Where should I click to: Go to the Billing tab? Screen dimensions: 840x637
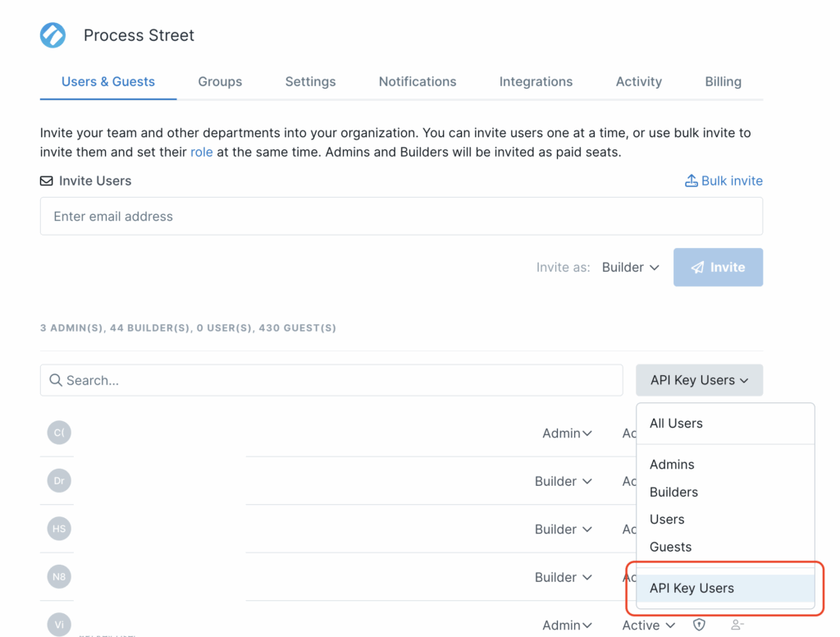click(723, 81)
